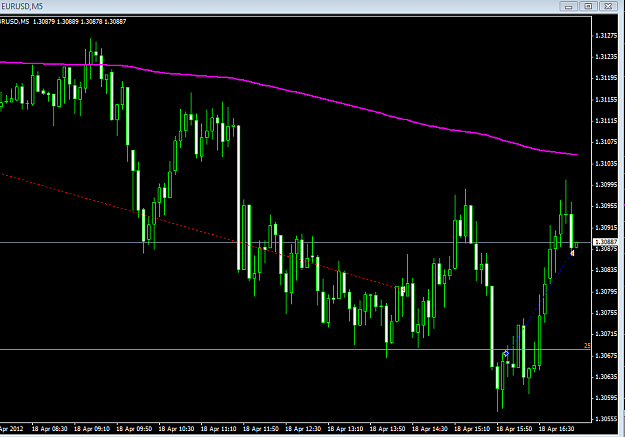Screen dimensions: 625x437
Task: Click the 18 Apr 16:30 time label
Action: 556,429
